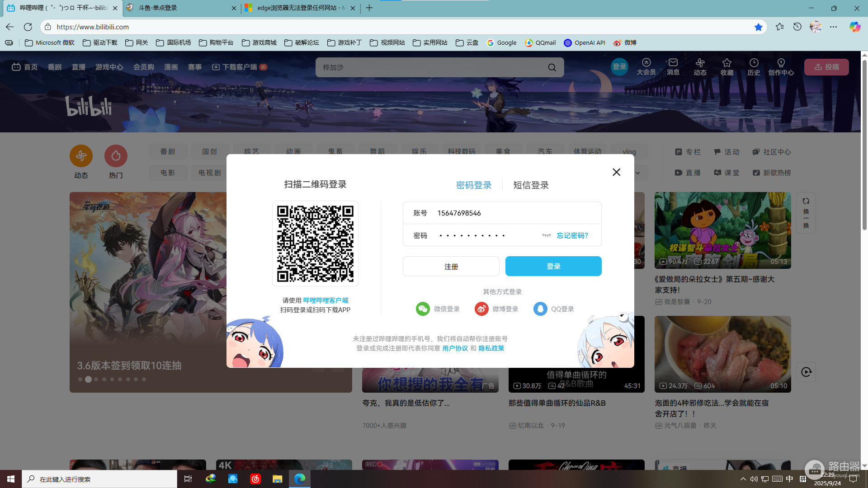This screenshot has height=488, width=868.
Task: Open the 用户协议 link
Action: 455,348
